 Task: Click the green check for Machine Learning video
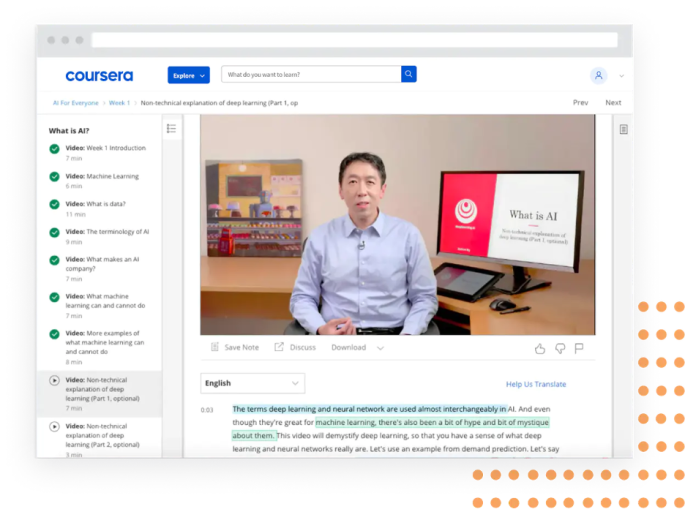[x=54, y=177]
